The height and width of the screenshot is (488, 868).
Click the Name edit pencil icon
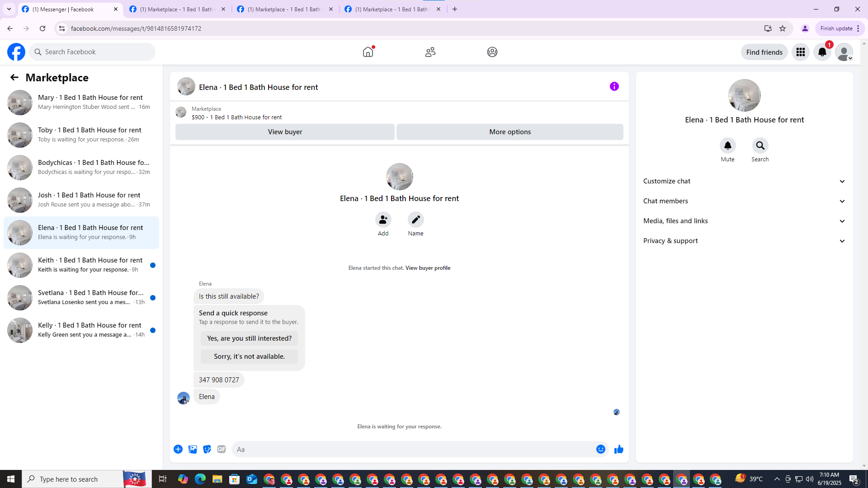pos(415,220)
